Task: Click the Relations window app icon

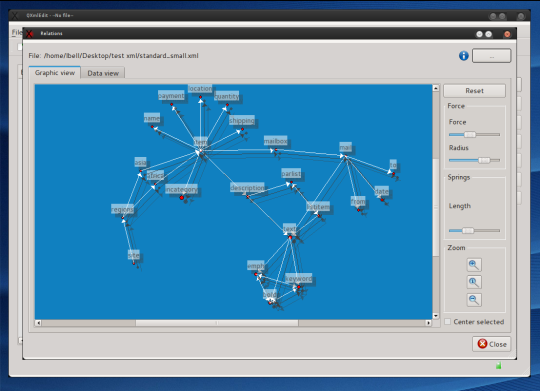Action: coord(30,33)
